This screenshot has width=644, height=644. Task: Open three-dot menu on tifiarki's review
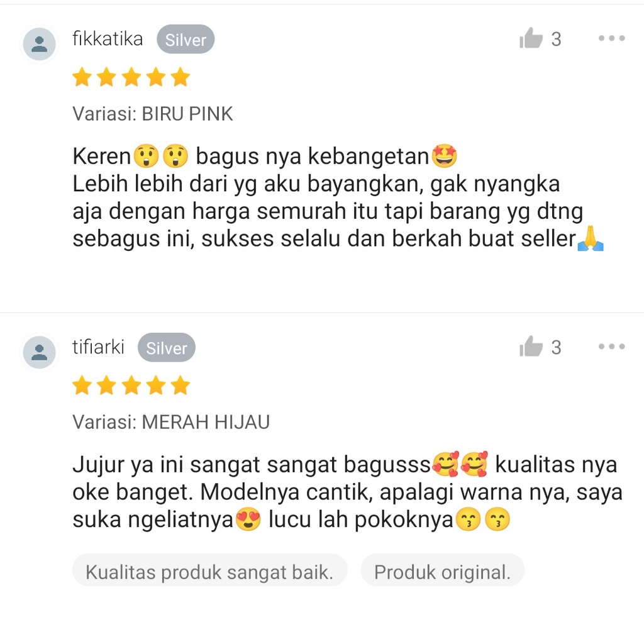click(x=611, y=347)
